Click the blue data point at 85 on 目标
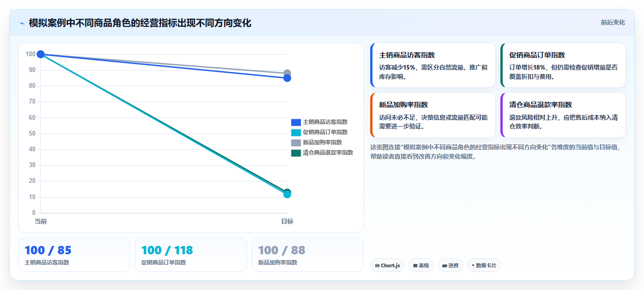This screenshot has height=290, width=644. (287, 78)
